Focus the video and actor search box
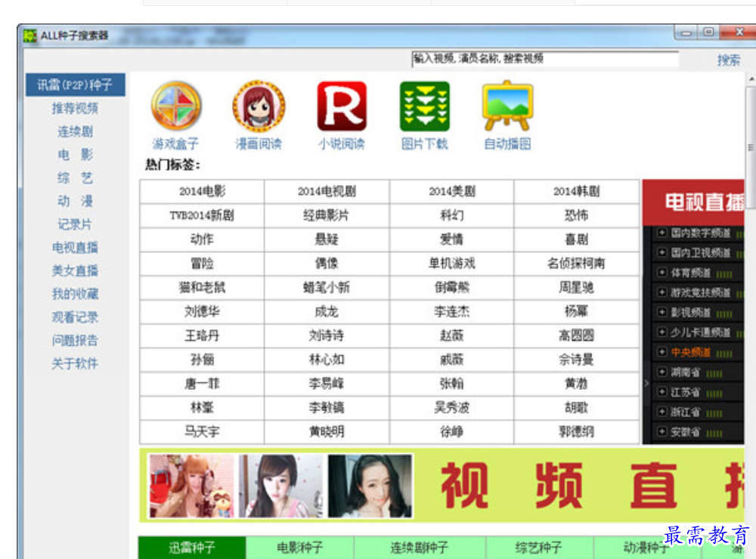This screenshot has width=756, height=559. click(x=545, y=59)
